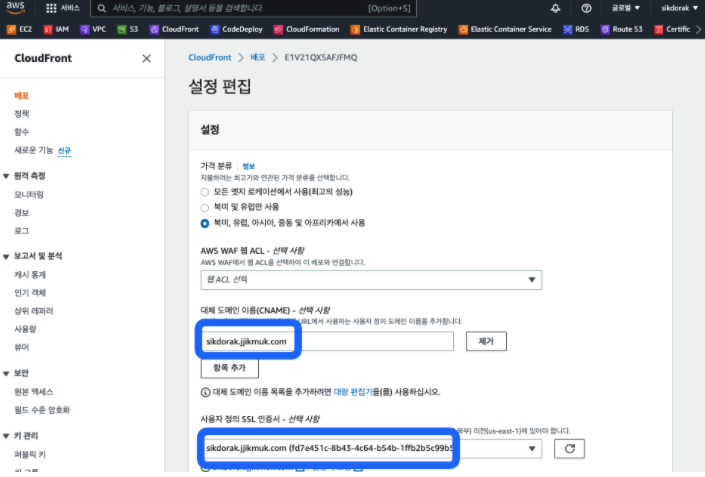Click 배포 breadcrumb link
Screen dimensions: 705x477
[258, 58]
